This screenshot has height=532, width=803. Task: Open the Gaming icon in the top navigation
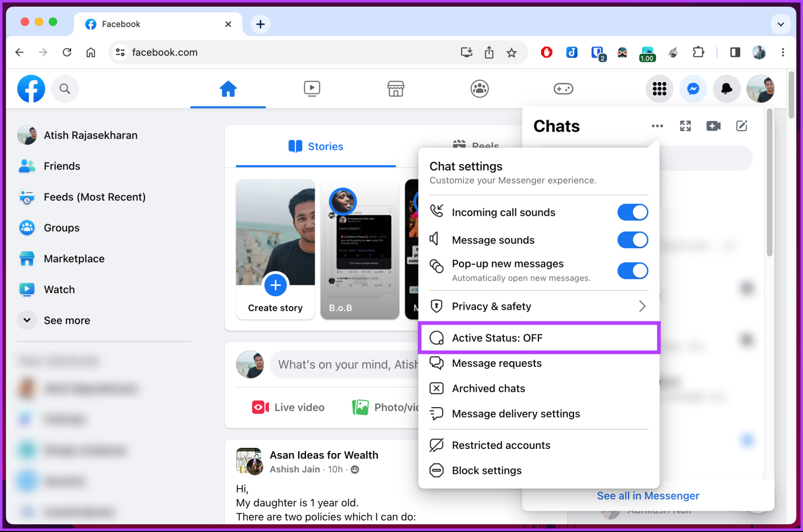[564, 89]
